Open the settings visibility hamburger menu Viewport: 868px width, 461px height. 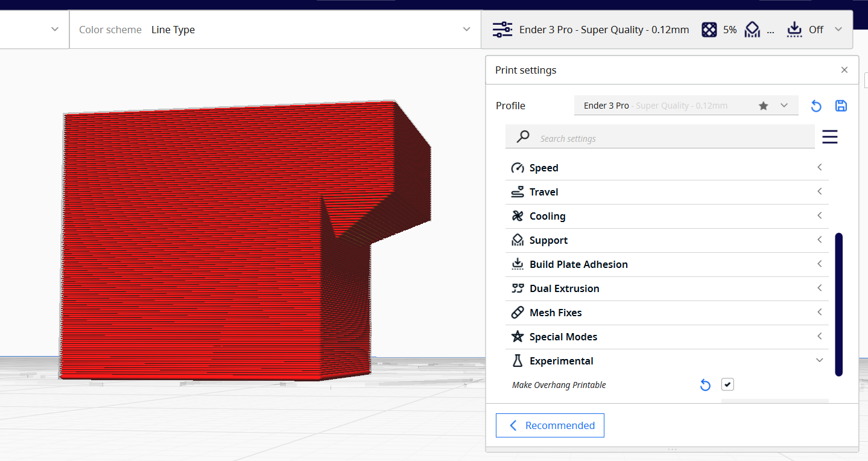pyautogui.click(x=830, y=137)
